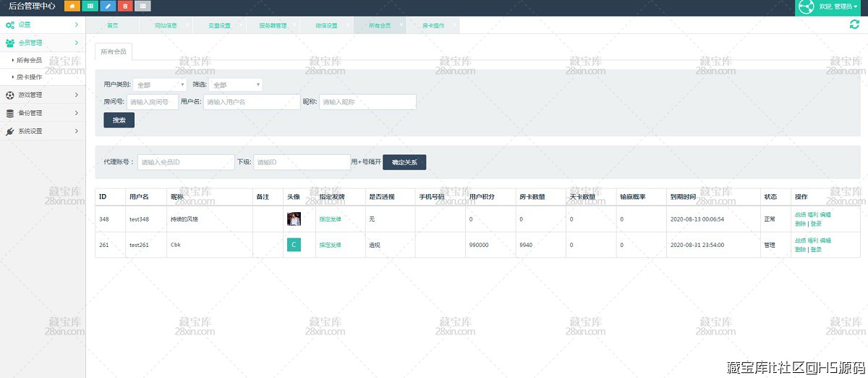Click 删除 for test261
Viewport: 868px width, 378px height.
coord(800,249)
